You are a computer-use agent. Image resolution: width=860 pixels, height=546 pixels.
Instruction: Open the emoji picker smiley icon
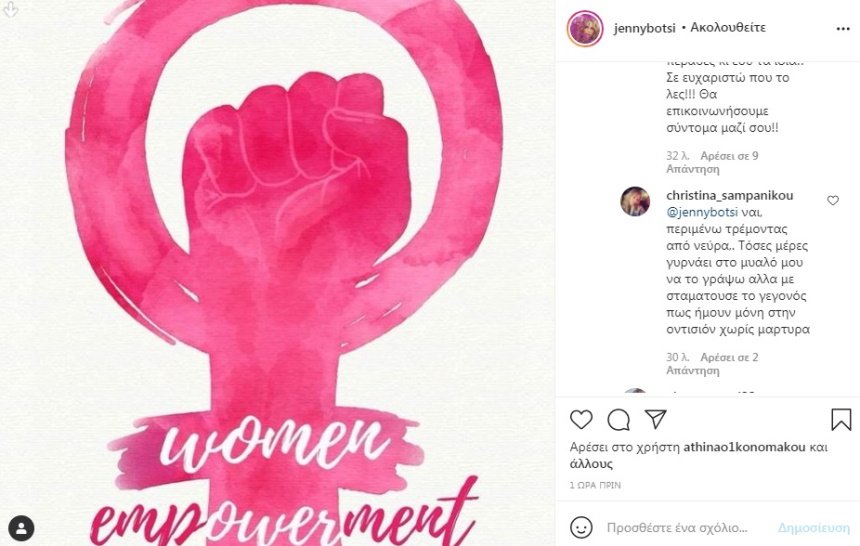[x=581, y=528]
